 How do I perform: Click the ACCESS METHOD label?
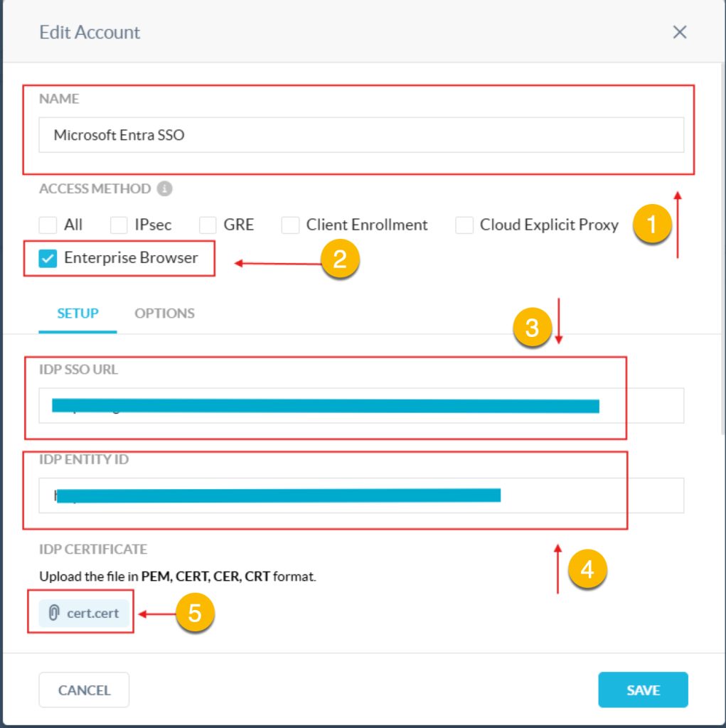point(95,189)
